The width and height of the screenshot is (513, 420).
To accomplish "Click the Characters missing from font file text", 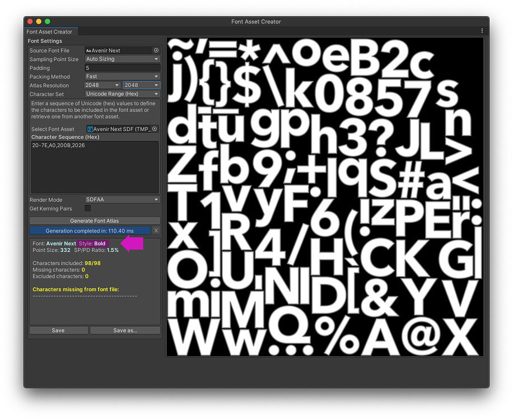I will coord(76,289).
